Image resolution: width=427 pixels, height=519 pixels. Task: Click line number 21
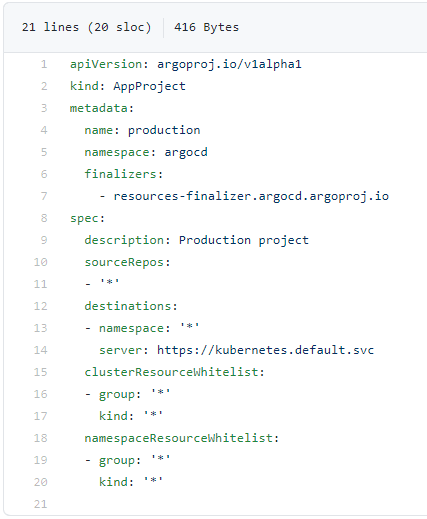[x=40, y=504]
